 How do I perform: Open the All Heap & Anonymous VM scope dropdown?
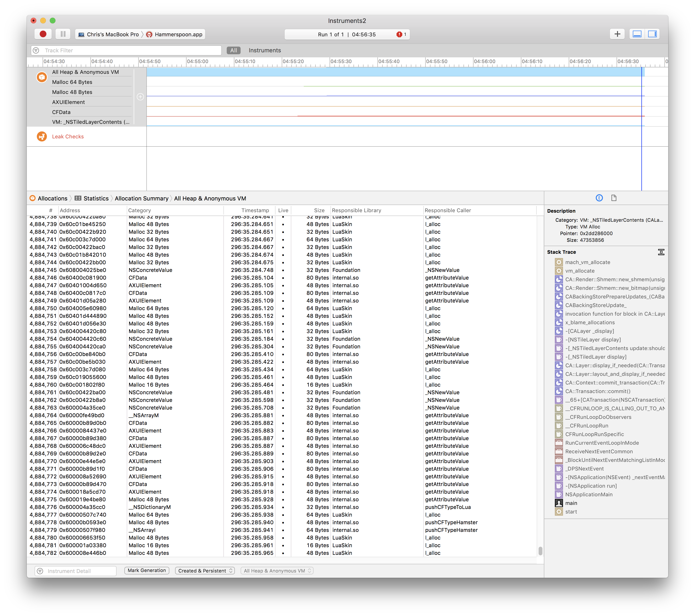pos(276,571)
